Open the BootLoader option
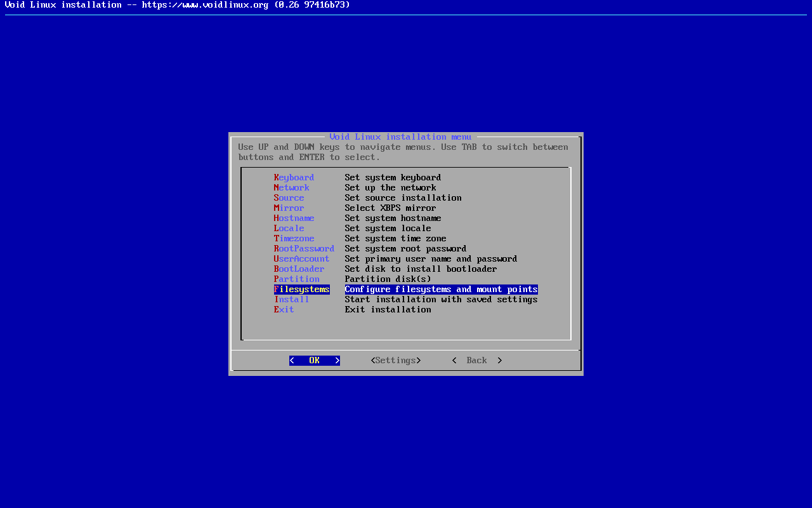The width and height of the screenshot is (812, 508). [x=299, y=269]
